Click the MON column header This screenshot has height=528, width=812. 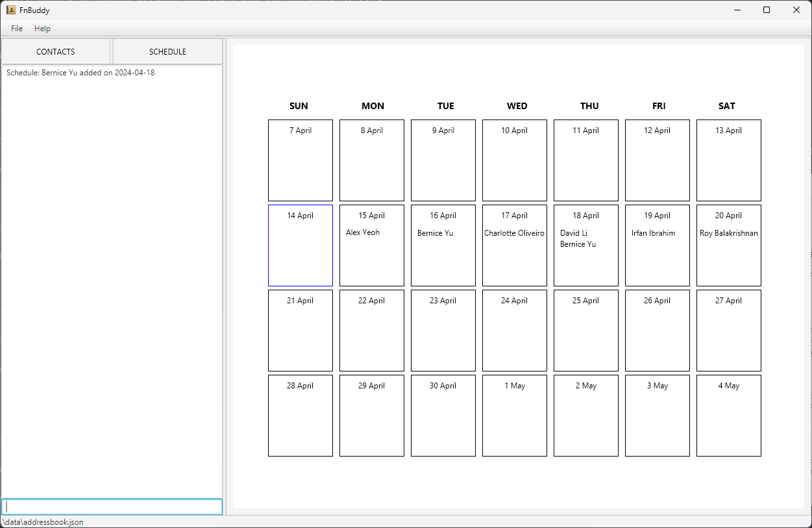tap(373, 106)
